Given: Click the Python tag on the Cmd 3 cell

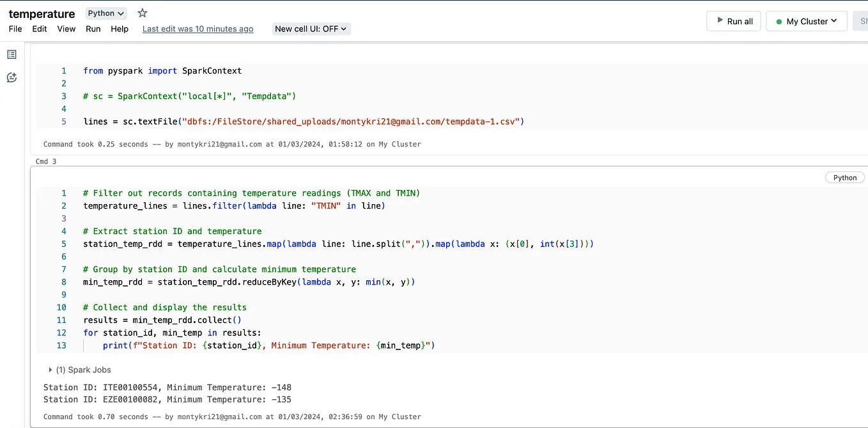Looking at the screenshot, I should pos(844,177).
